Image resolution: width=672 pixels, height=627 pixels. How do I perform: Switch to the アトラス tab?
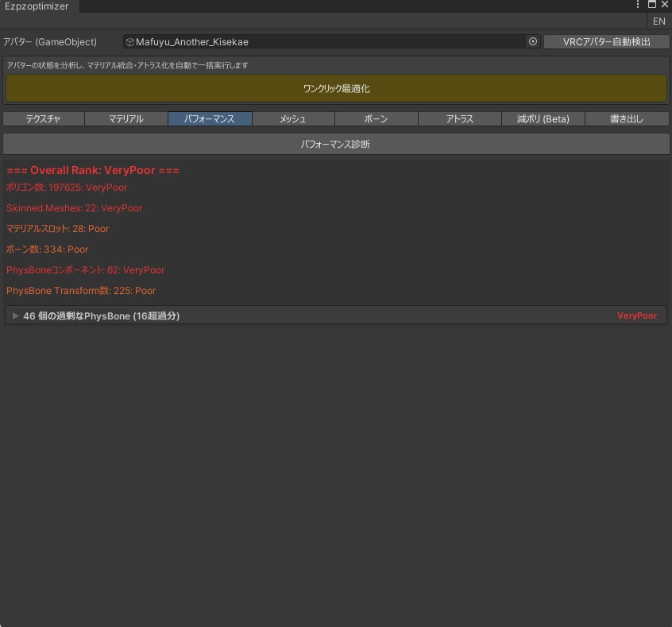pos(459,118)
